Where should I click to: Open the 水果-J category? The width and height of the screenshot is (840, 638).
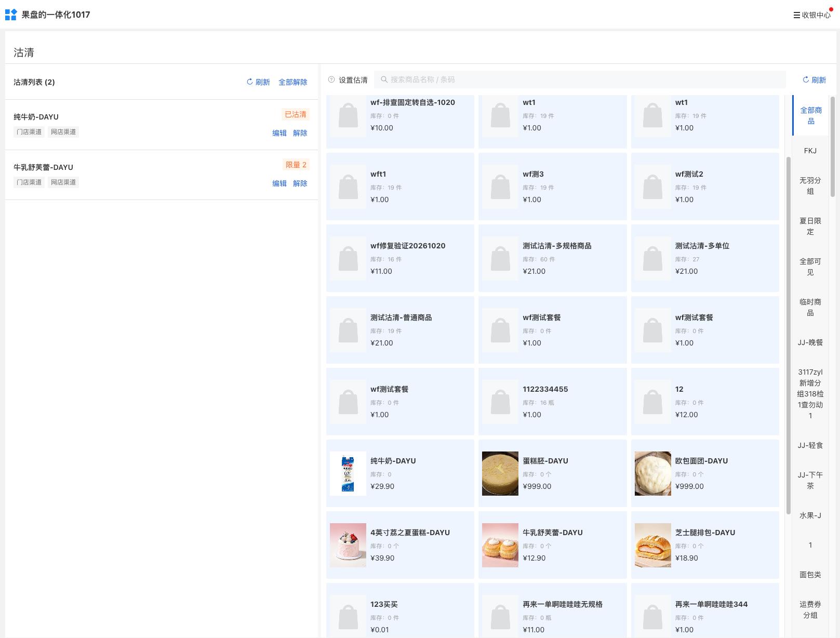tap(810, 515)
